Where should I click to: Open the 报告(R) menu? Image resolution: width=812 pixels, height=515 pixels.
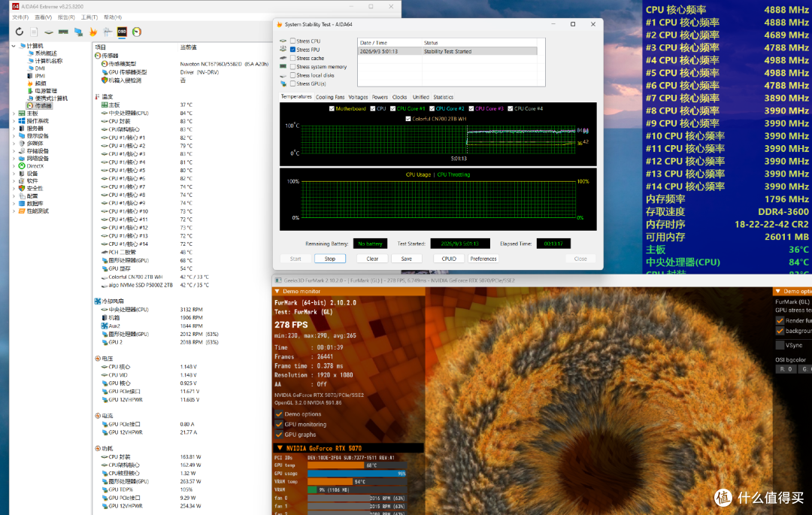(66, 17)
